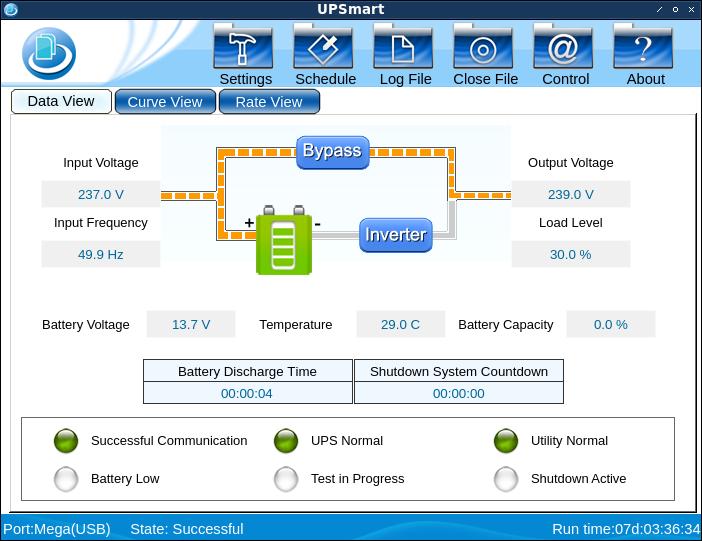Click the Close File disc icon
This screenshot has height=541, width=702.
click(x=484, y=47)
